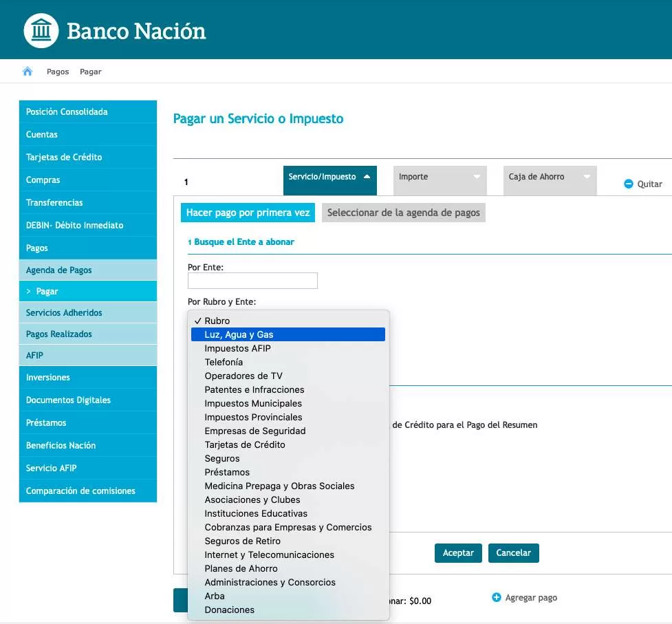Click the Agregar pago link
The height and width of the screenshot is (624, 672).
click(x=531, y=597)
